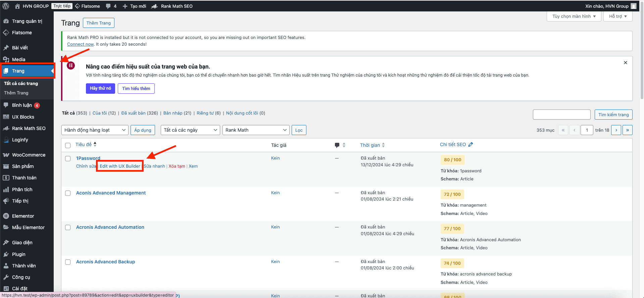
Task: Open Sản phẩm products menu
Action: click(27, 166)
